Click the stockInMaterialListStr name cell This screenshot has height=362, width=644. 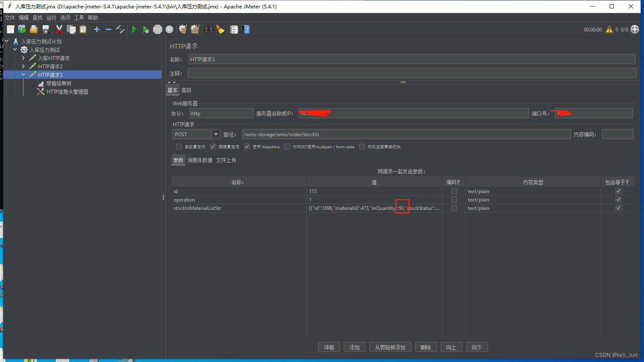239,208
